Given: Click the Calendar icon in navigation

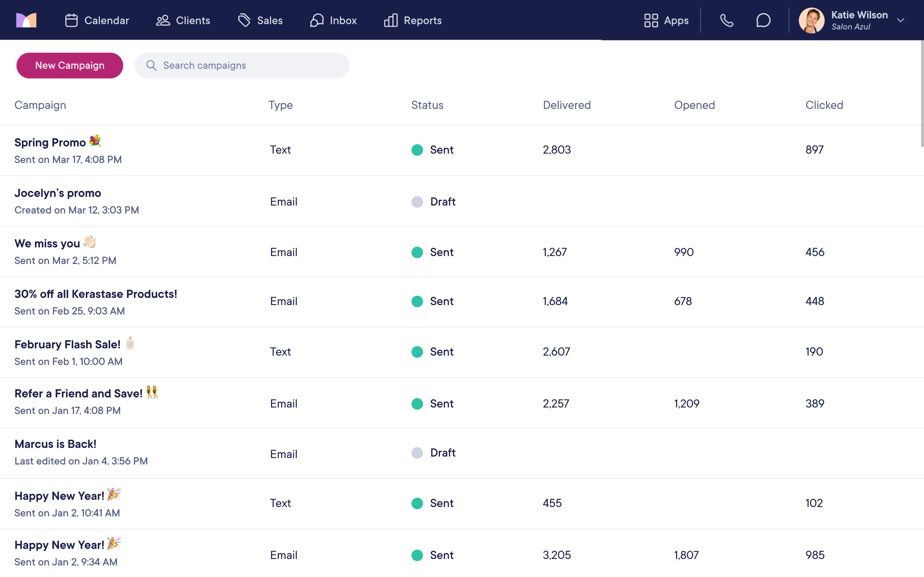Looking at the screenshot, I should click(71, 20).
